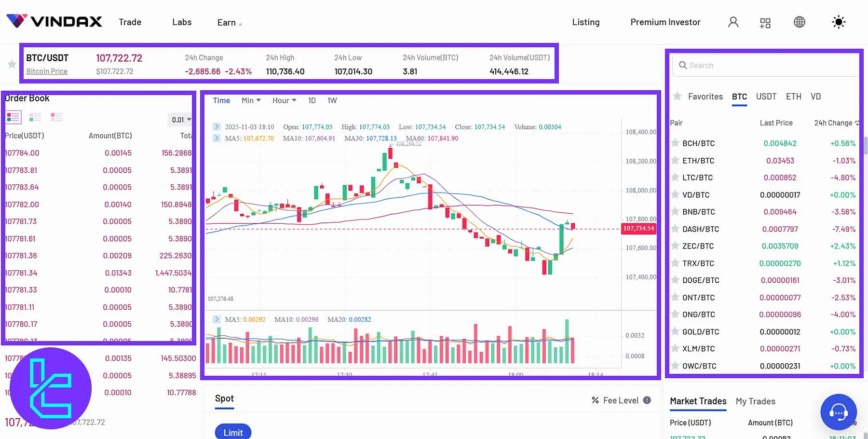868x439 pixels.
Task: Click the Limit order button
Action: pos(233,432)
